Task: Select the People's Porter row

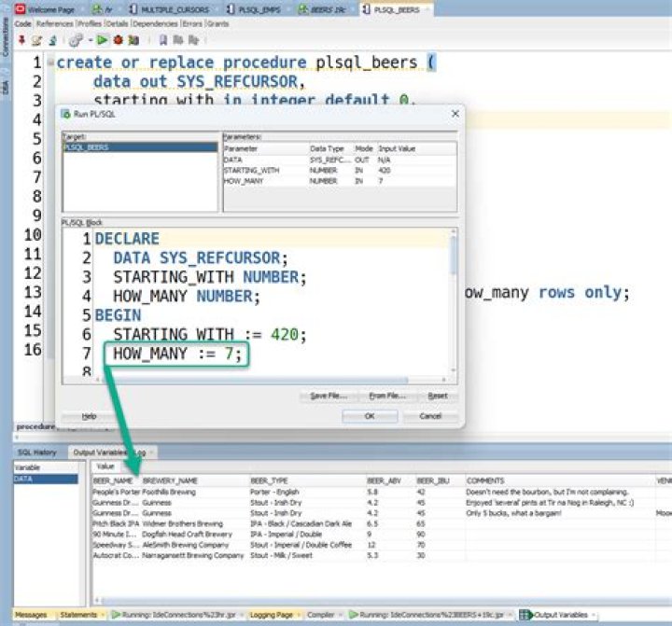Action: [x=382, y=492]
